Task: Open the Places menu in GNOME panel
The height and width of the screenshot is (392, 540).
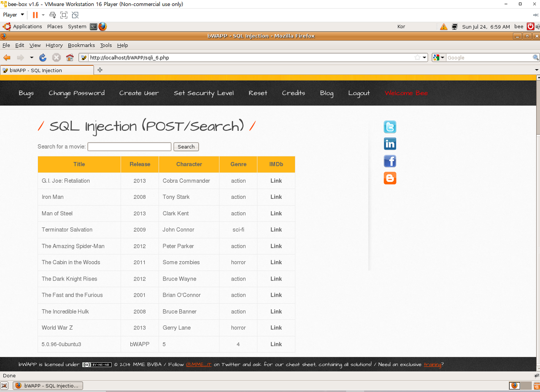Action: (x=55, y=27)
